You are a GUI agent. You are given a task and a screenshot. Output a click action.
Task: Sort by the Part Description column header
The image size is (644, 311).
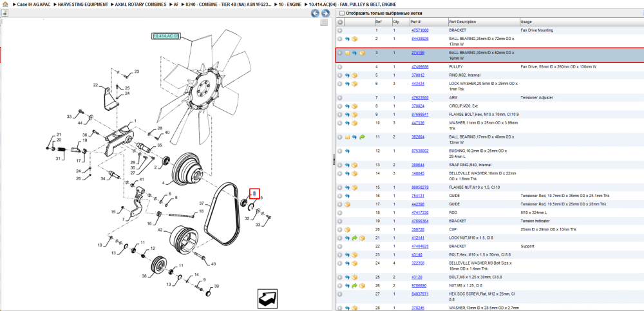483,22
